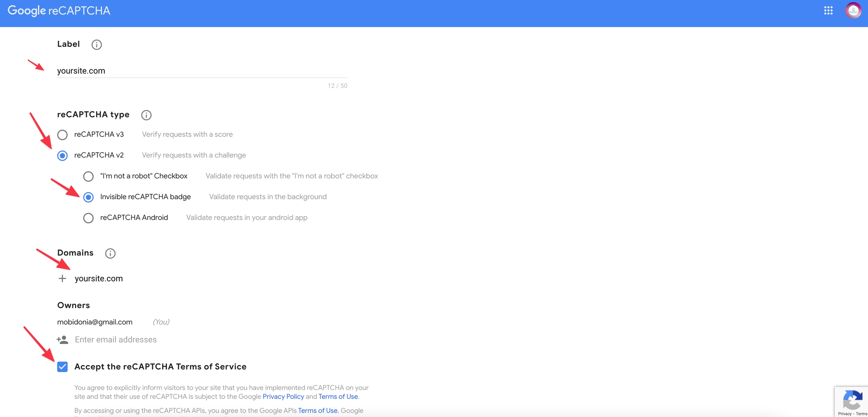
Task: Open the Google Privacy Policy link
Action: point(283,397)
